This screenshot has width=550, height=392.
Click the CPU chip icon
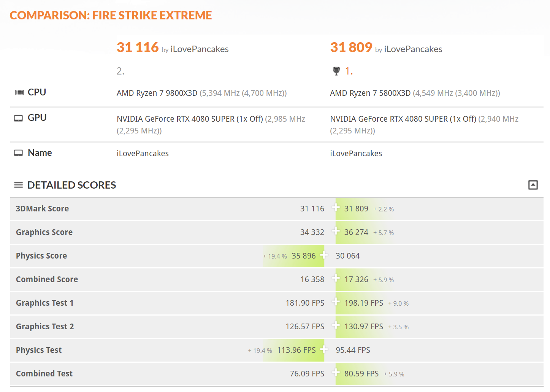click(19, 92)
